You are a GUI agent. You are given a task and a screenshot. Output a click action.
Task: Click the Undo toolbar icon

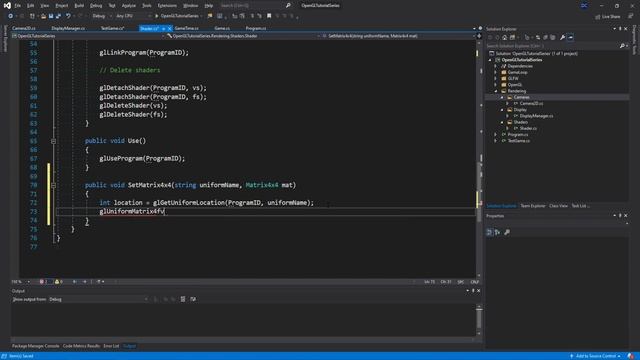pos(68,16)
